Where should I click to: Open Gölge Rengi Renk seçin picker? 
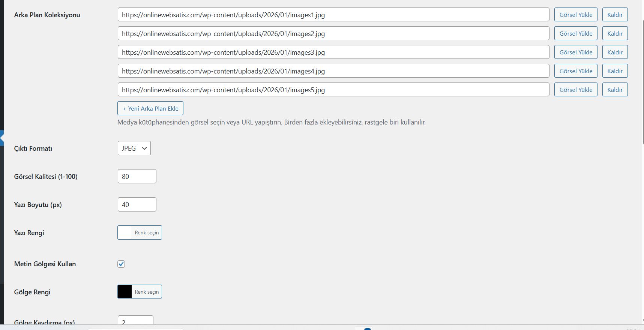(147, 292)
